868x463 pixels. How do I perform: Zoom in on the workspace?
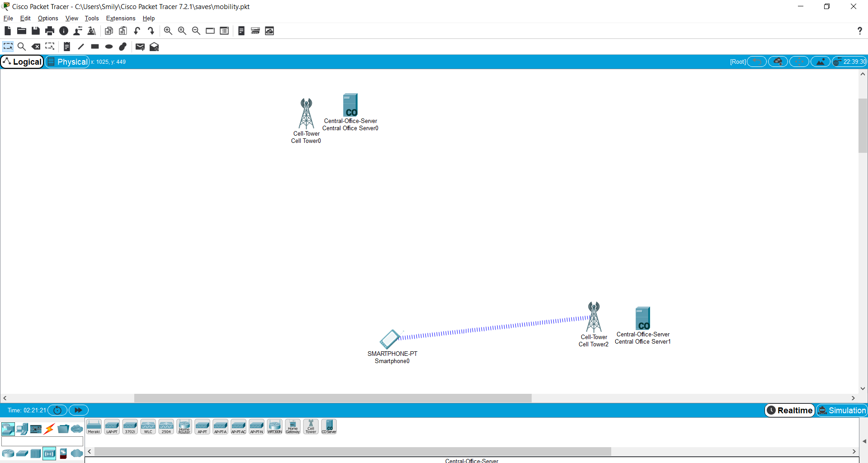click(168, 31)
